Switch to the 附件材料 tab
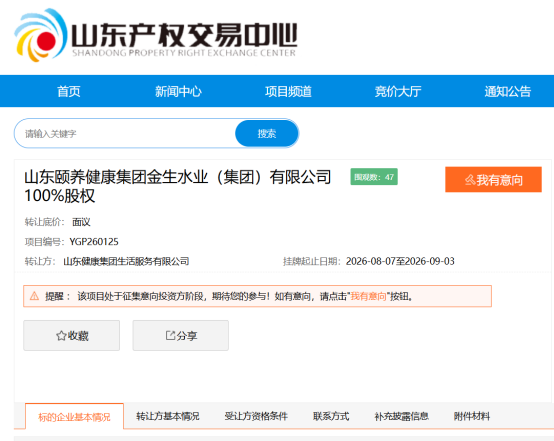This screenshot has width=554, height=441. [472, 416]
